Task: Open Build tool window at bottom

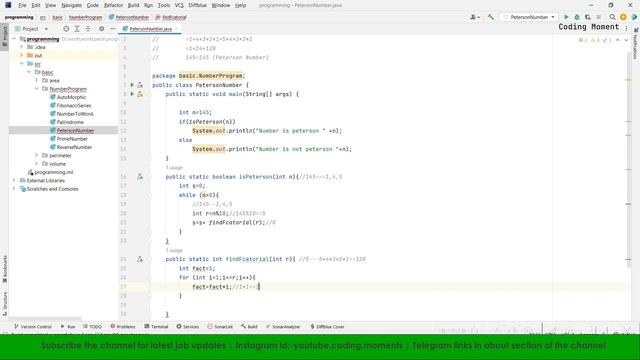Action: click(x=249, y=327)
